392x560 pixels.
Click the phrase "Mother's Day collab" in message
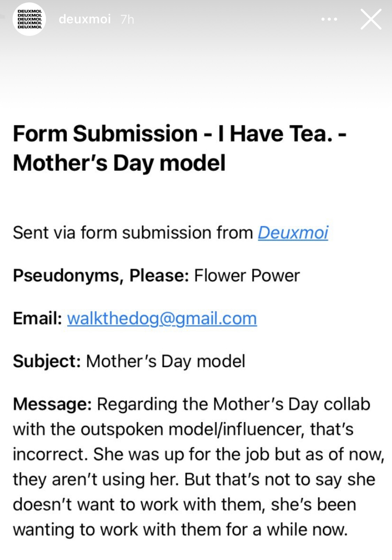coord(291,404)
